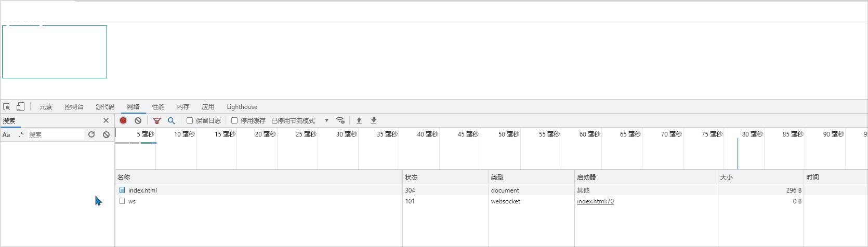Click the magnifier search icon in network toolbar

[x=171, y=120]
